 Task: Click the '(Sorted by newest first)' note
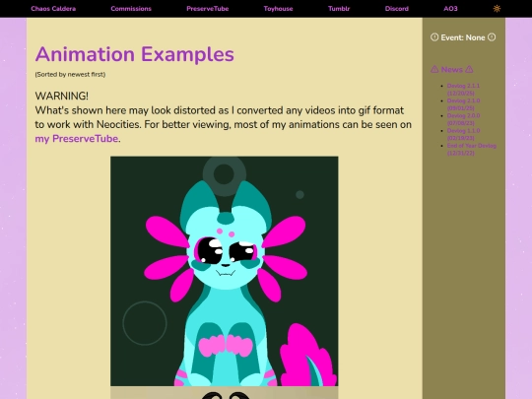[70, 74]
